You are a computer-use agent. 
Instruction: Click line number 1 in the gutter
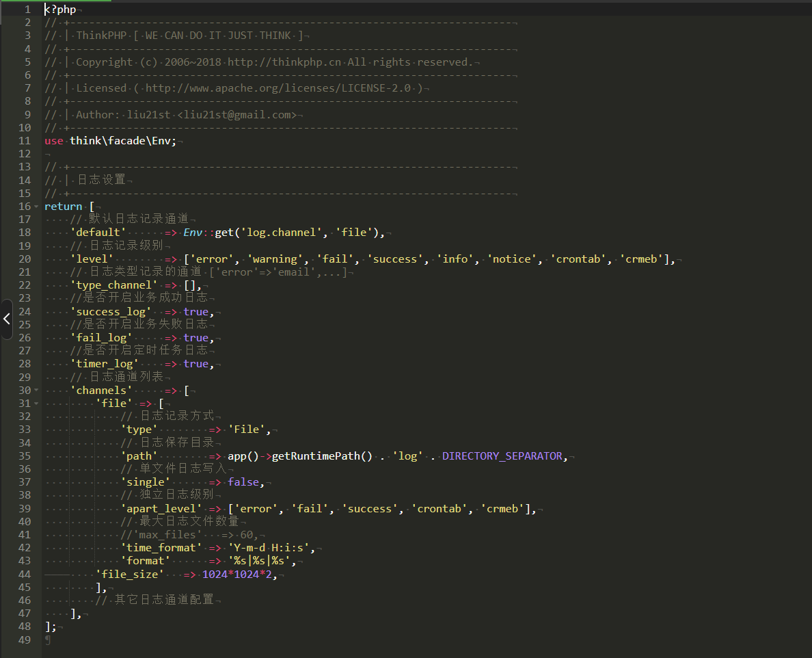[x=27, y=10]
